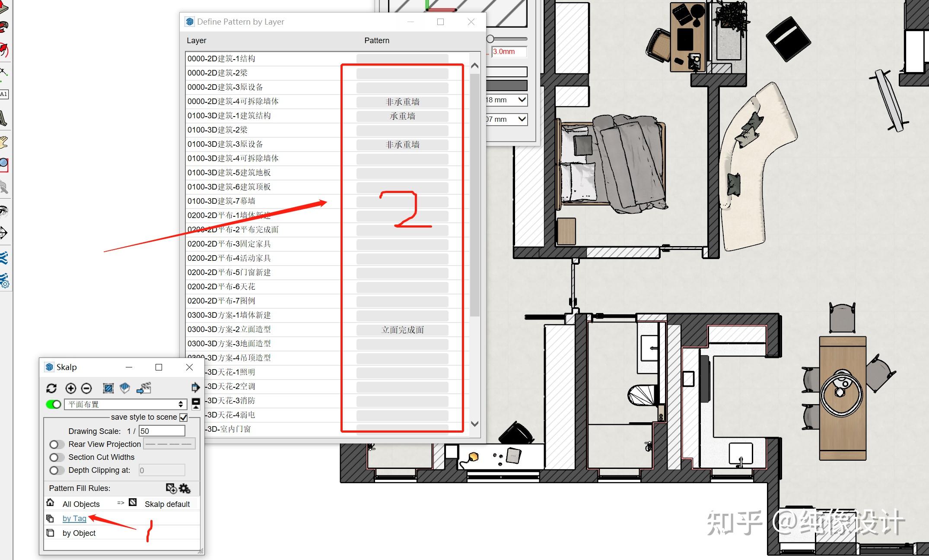Viewport: 929px width, 560px height.
Task: Open Skalp settings icon at bottom of left toolbar
Action: coord(6,283)
